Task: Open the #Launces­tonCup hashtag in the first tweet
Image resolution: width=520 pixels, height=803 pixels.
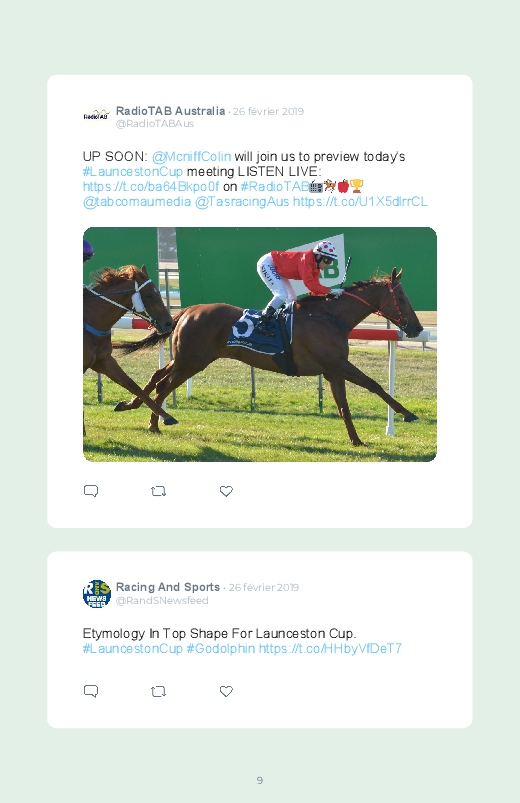Action: (x=133, y=171)
